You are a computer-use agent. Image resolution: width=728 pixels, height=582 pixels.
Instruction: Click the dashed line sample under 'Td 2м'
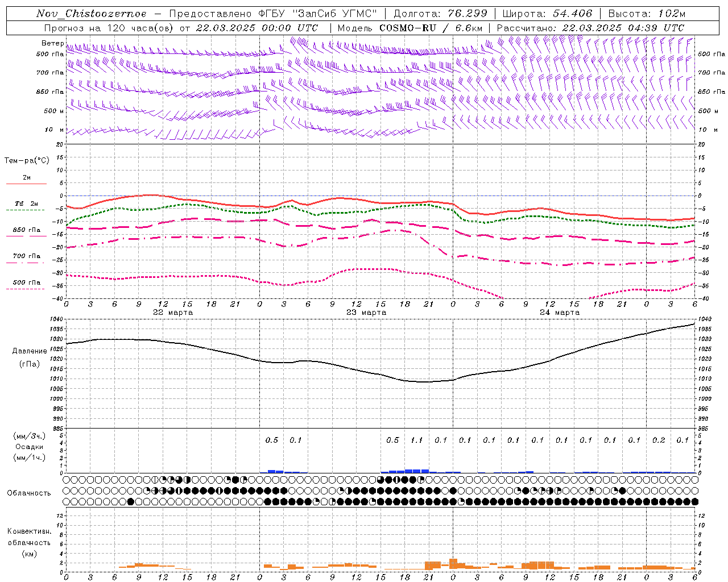point(26,210)
